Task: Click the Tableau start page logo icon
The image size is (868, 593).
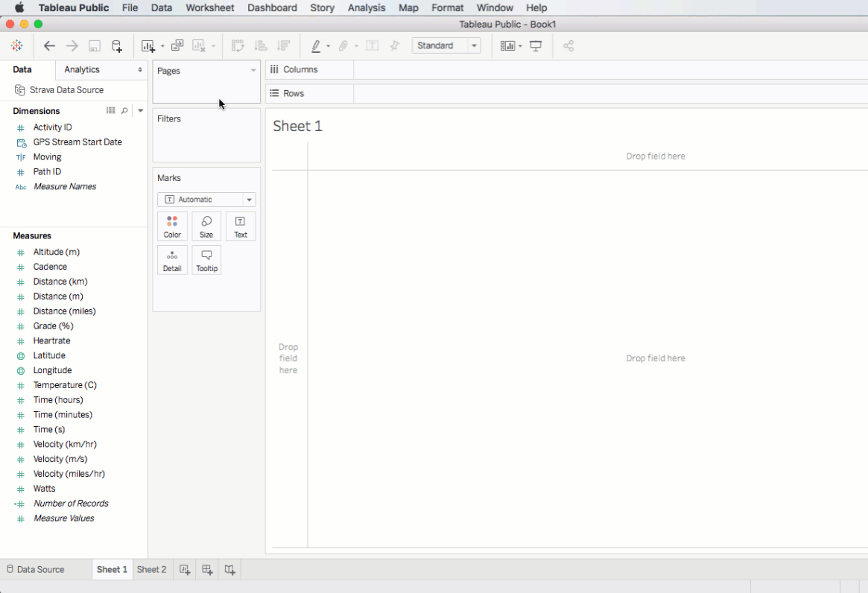Action: (x=16, y=46)
